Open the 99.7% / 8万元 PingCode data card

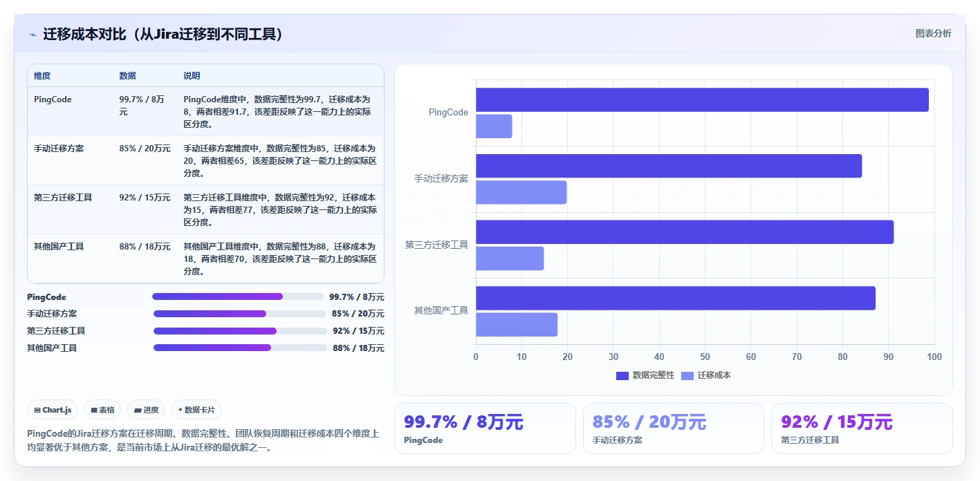(485, 428)
